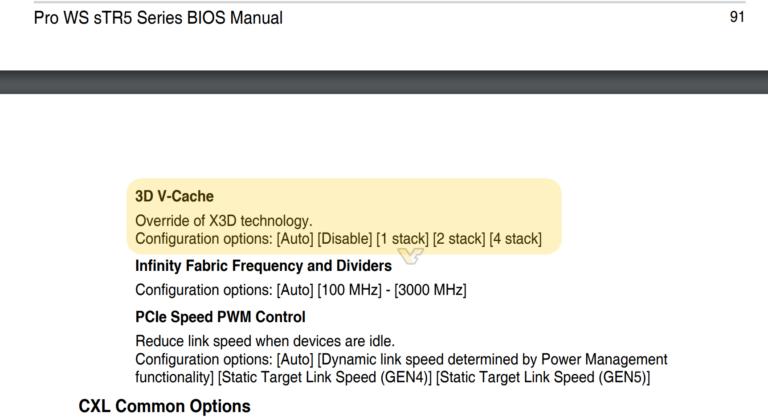768x417 pixels.
Task: Select the [Disable] option for 3D V-Cache
Action: [344, 239]
